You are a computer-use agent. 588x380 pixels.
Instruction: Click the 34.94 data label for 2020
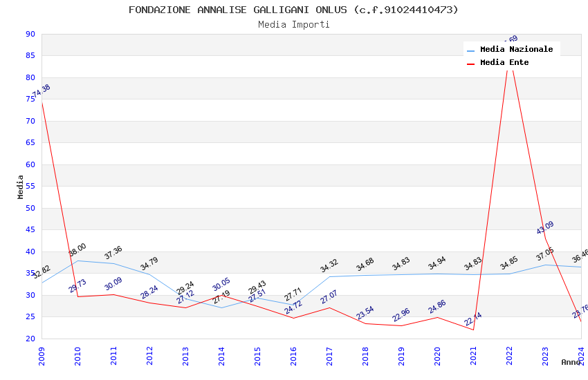coord(437,263)
